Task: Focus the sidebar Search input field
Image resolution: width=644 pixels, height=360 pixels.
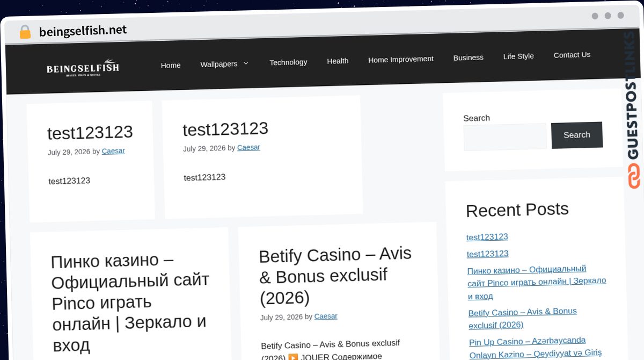Action: point(505,137)
